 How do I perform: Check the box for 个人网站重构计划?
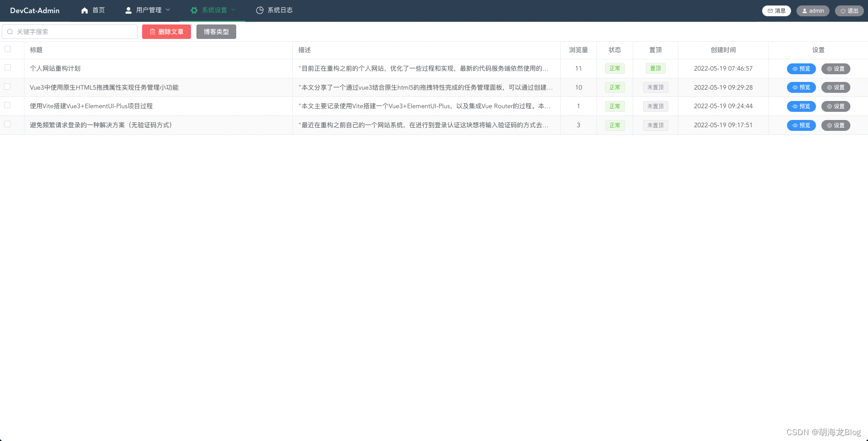[x=8, y=67]
